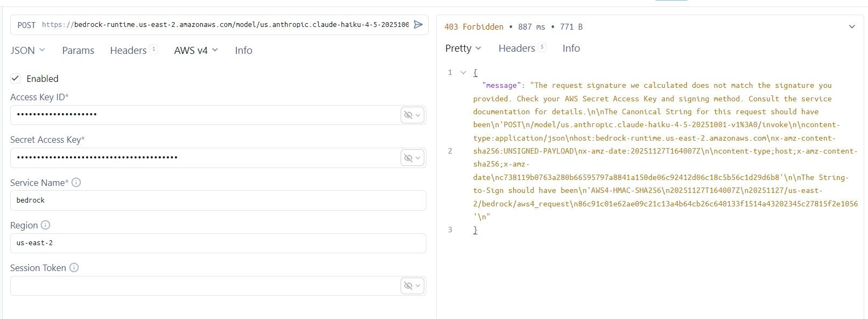The width and height of the screenshot is (868, 319).
Task: Click the Service Name field containing bedrock
Action: (x=218, y=200)
